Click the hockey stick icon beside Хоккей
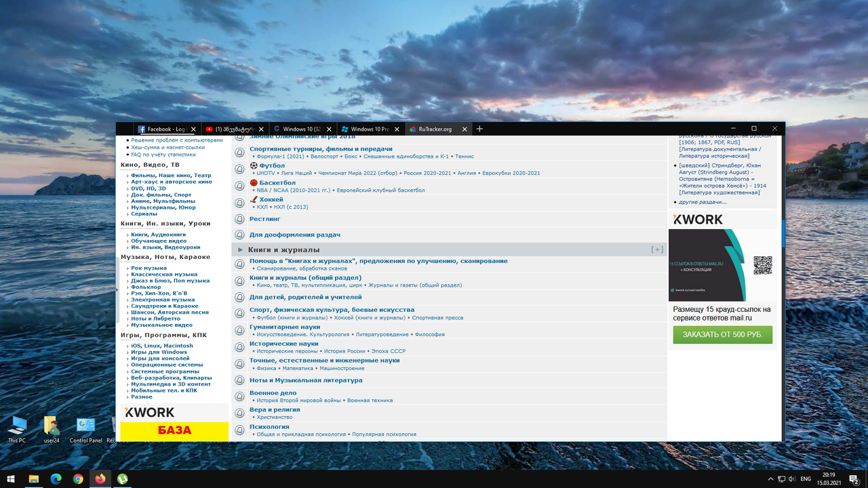 (x=254, y=199)
